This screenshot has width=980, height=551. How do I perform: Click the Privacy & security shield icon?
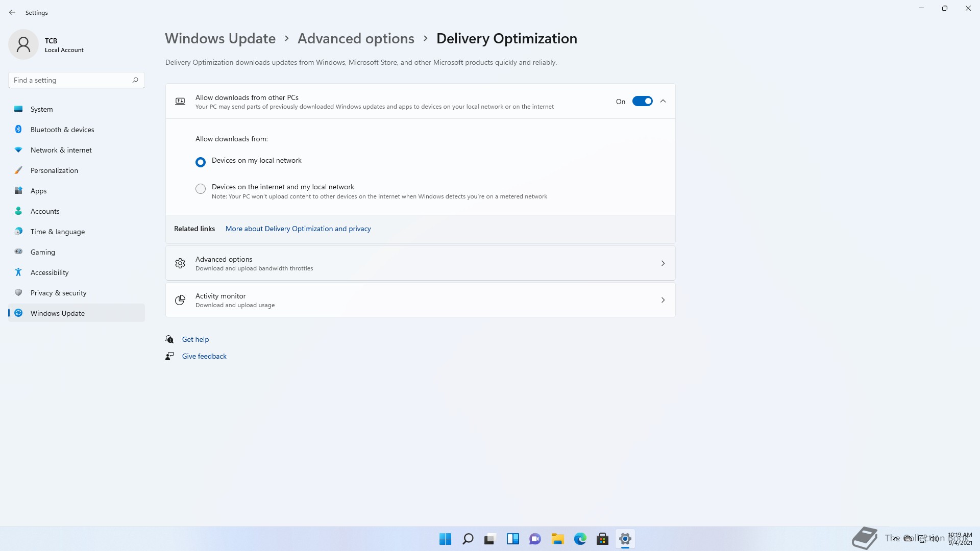[x=18, y=293]
